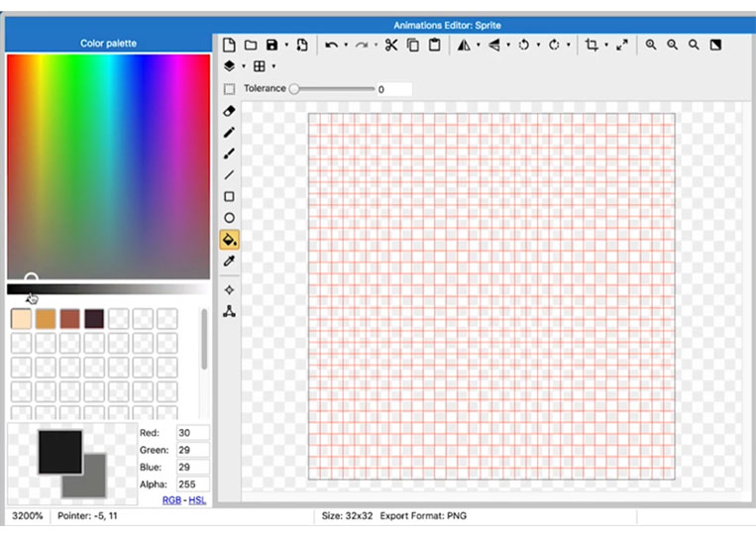The height and width of the screenshot is (536, 756).
Task: Open a file with folder icon
Action: (251, 46)
